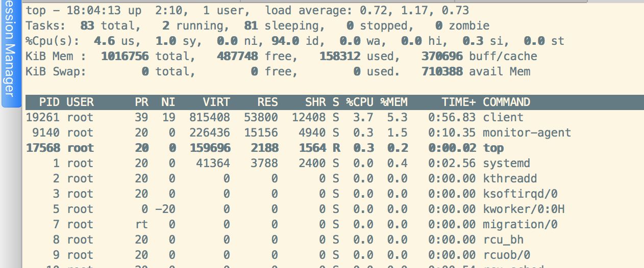Click the KiB Swap label
This screenshot has width=644, height=268.
coord(56,71)
